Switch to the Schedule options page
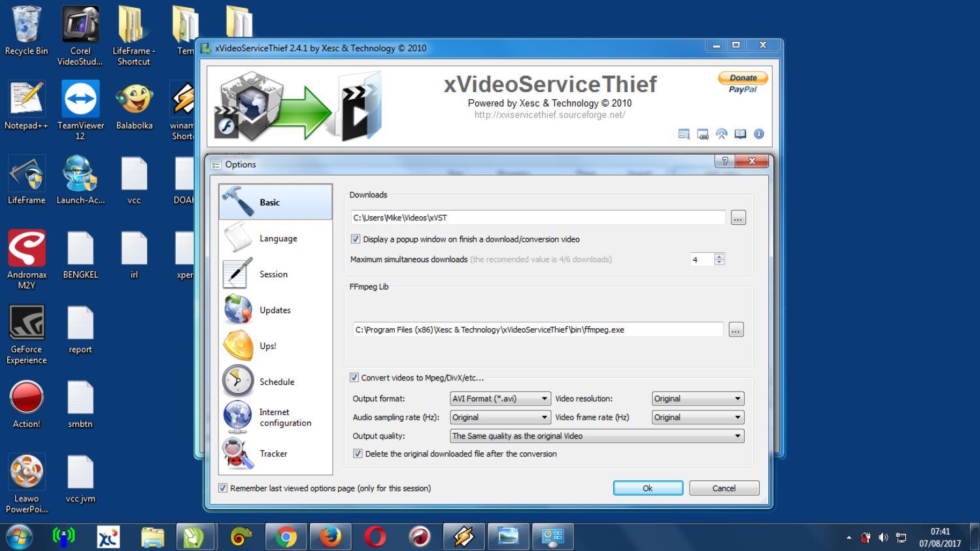Viewport: 980px width, 551px height. [x=275, y=382]
